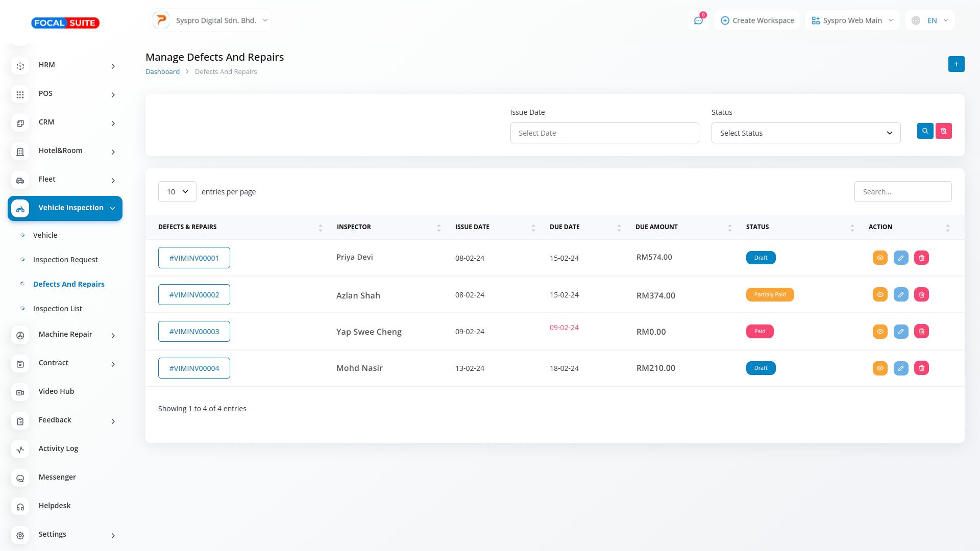Click the Create Workspace button
The image size is (980, 551).
click(x=757, y=20)
